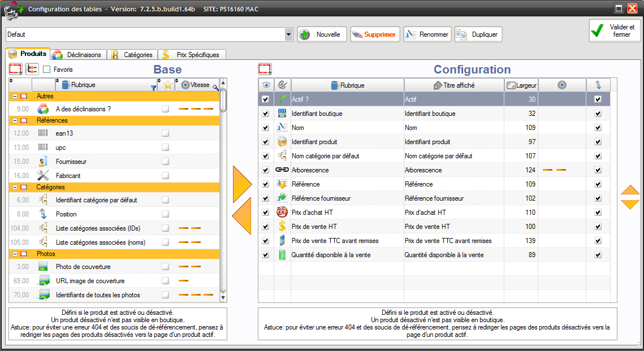Uncheck right-side checkbox of Arborescence row
Screen dimensions: 644x351
pyautogui.click(x=598, y=170)
